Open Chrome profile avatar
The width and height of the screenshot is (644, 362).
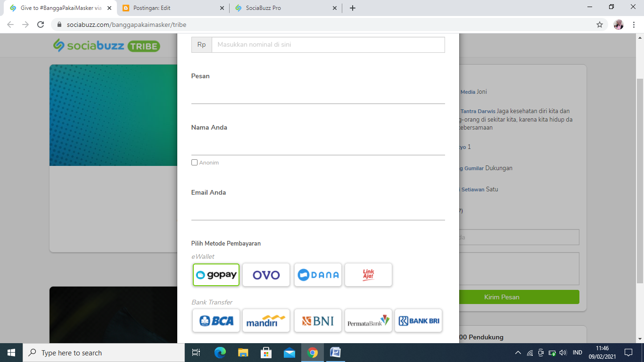tap(619, 25)
